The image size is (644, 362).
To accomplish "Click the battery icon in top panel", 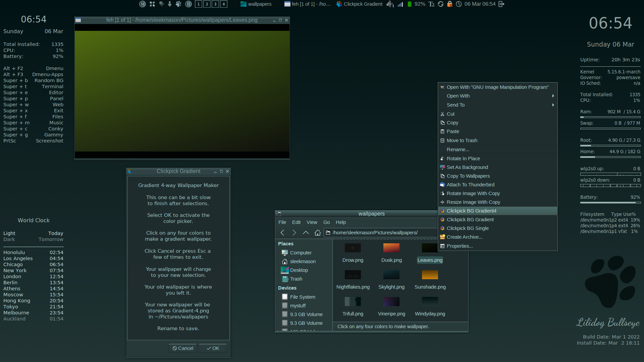I will 409,4.
